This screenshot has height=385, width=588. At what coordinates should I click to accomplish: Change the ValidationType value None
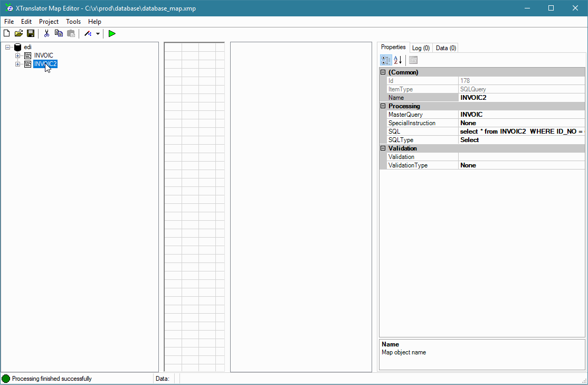521,165
